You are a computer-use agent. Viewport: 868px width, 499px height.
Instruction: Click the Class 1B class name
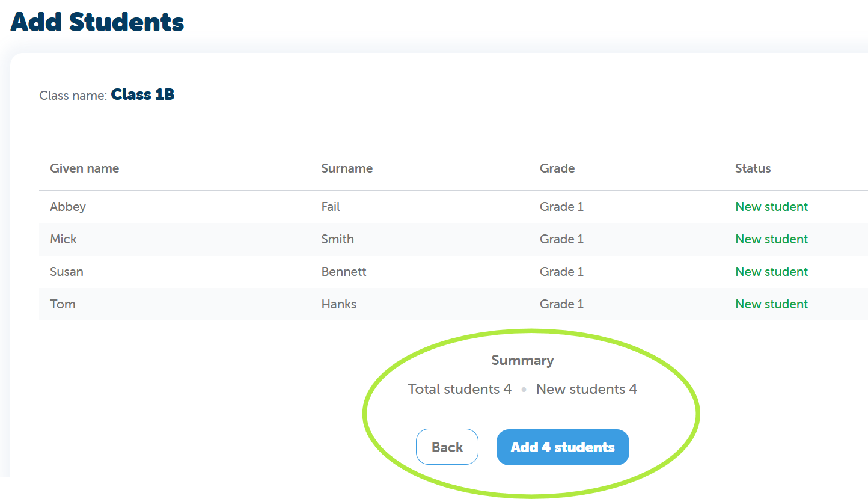(142, 94)
